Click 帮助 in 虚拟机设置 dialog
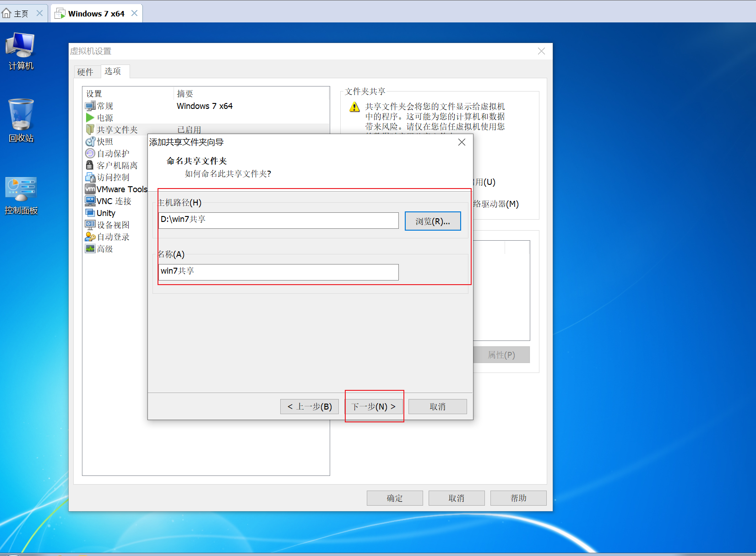Viewport: 756px width, 556px height. (518, 498)
